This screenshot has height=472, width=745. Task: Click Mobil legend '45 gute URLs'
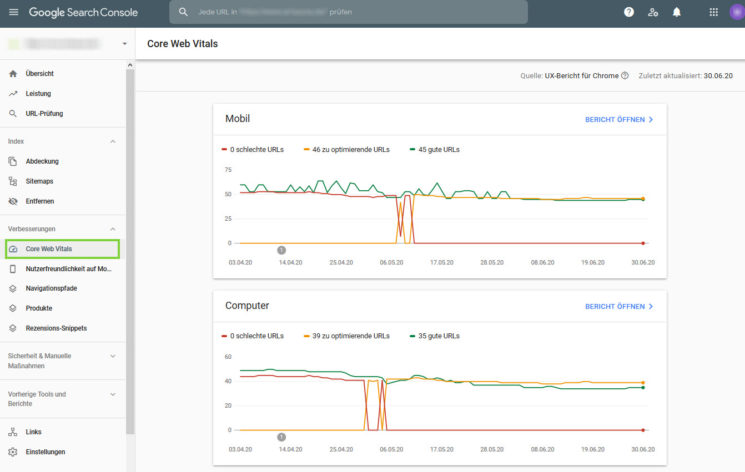click(434, 150)
